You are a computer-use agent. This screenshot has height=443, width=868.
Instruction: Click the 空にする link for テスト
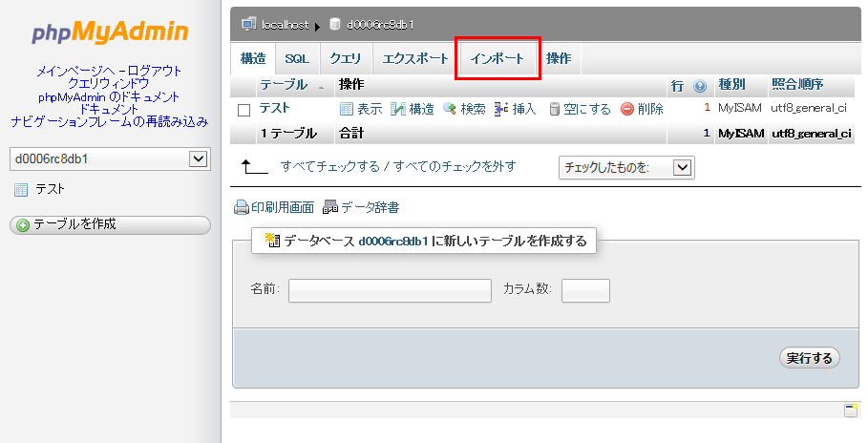click(x=587, y=109)
